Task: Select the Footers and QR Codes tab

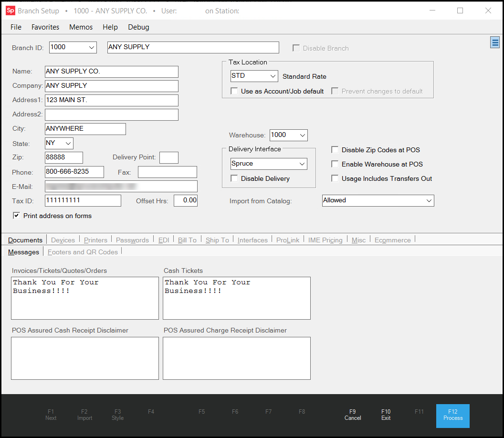Action: tap(83, 252)
